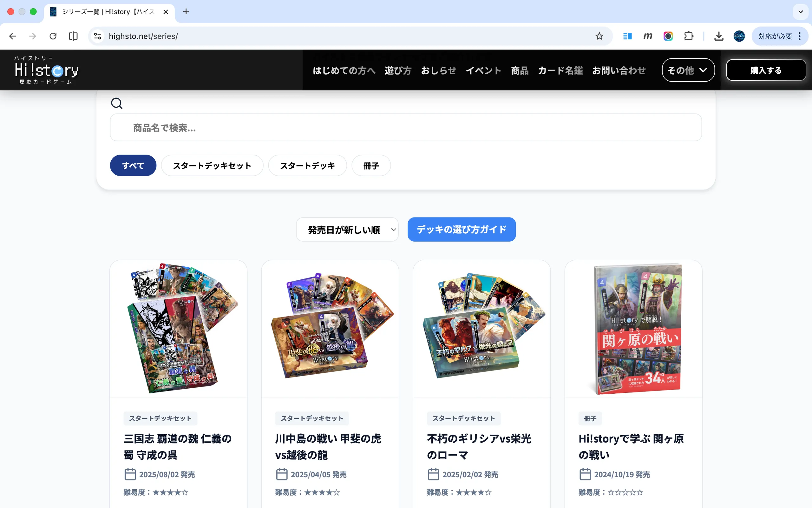Focus the 商品名で検索 search field
The image size is (812, 508).
coord(406,127)
